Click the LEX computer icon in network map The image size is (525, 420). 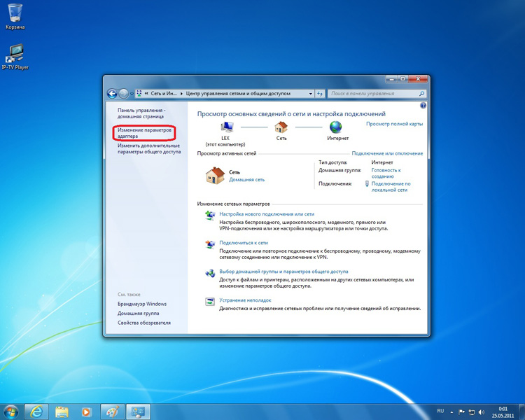[x=227, y=127]
